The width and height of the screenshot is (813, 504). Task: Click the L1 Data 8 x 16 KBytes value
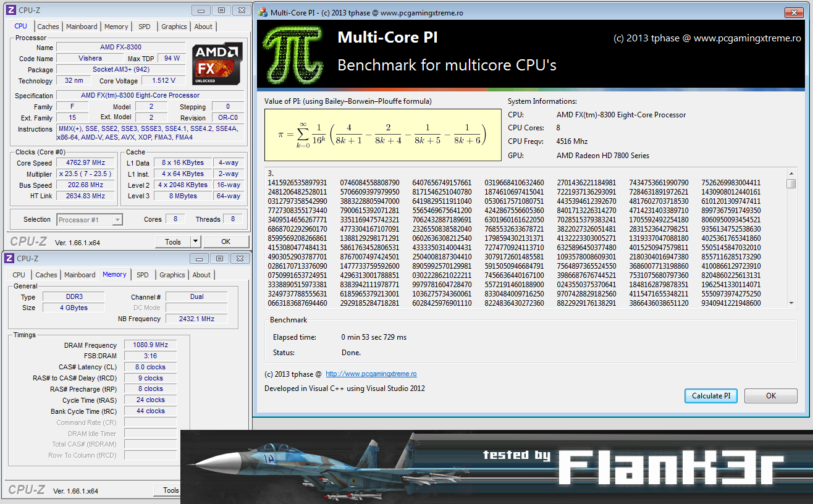pos(182,163)
